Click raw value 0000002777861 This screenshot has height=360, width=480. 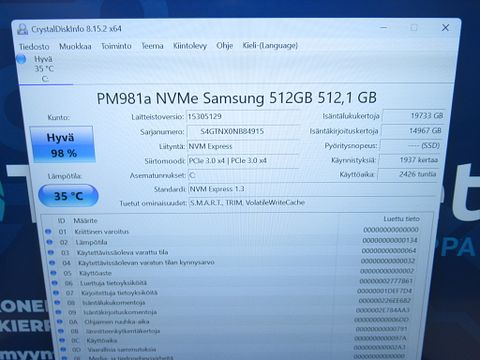pos(386,281)
